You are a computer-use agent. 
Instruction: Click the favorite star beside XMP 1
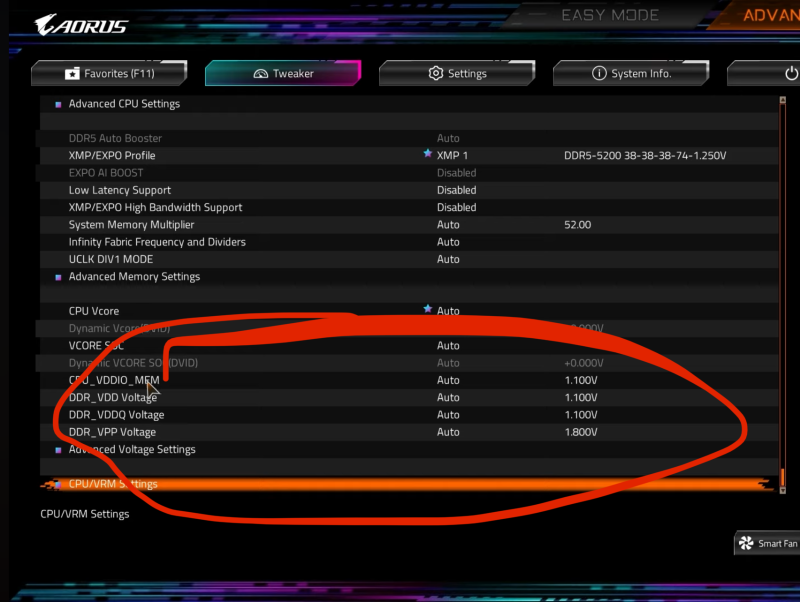pyautogui.click(x=428, y=153)
